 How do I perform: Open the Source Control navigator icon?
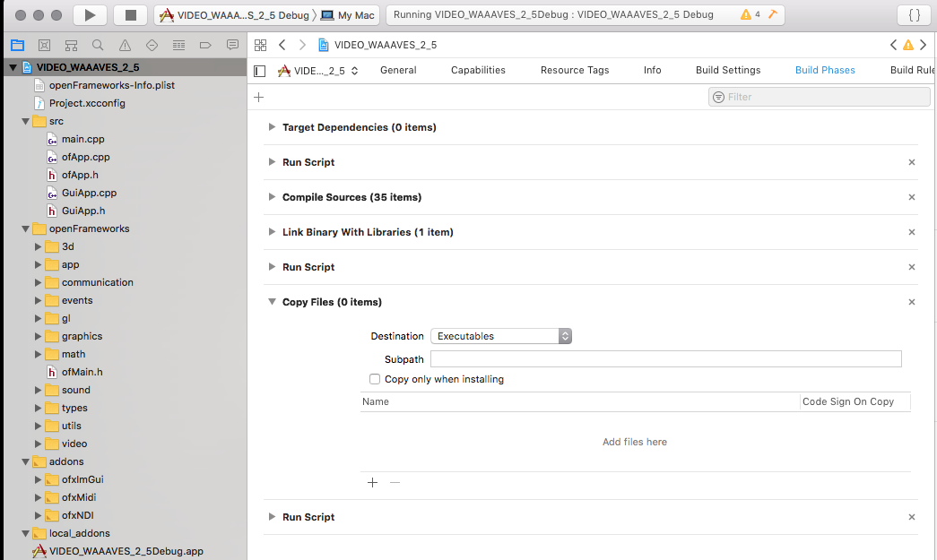click(44, 45)
